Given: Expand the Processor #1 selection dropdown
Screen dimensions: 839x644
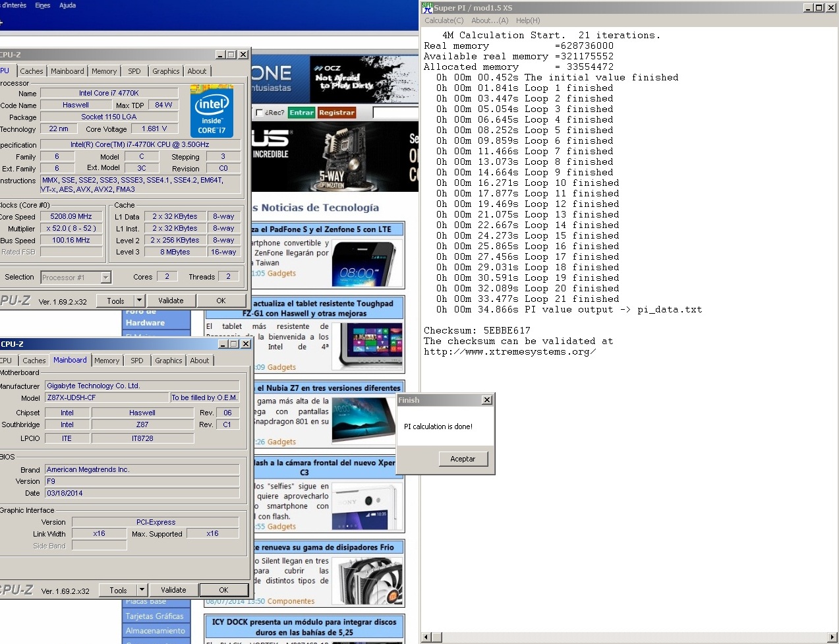Looking at the screenshot, I should pos(105,278).
